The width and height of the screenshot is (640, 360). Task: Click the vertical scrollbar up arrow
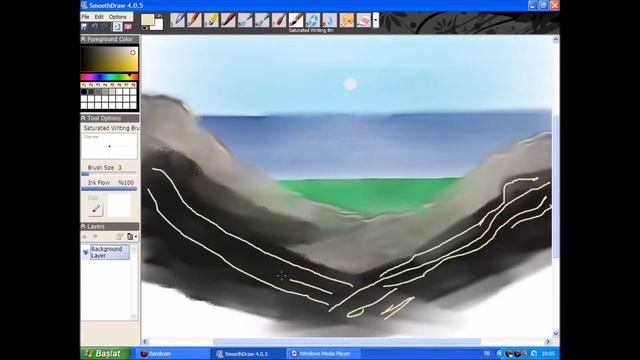coord(556,39)
